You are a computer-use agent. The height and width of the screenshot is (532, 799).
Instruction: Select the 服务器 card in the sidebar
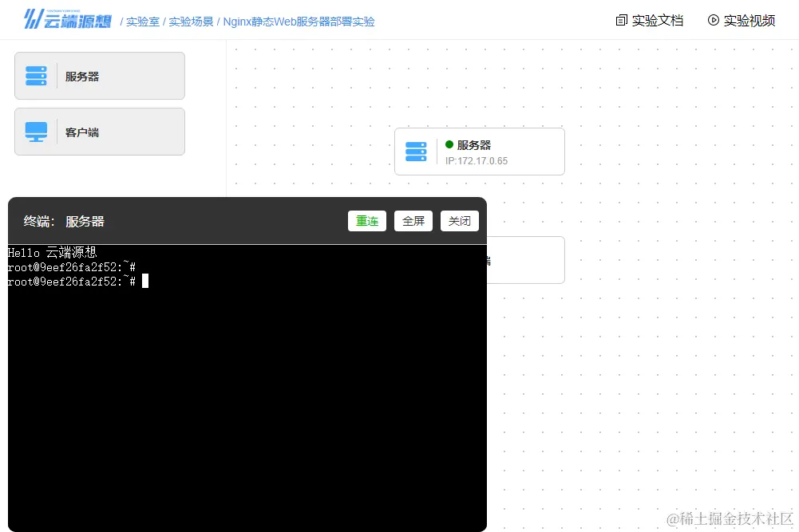point(100,76)
